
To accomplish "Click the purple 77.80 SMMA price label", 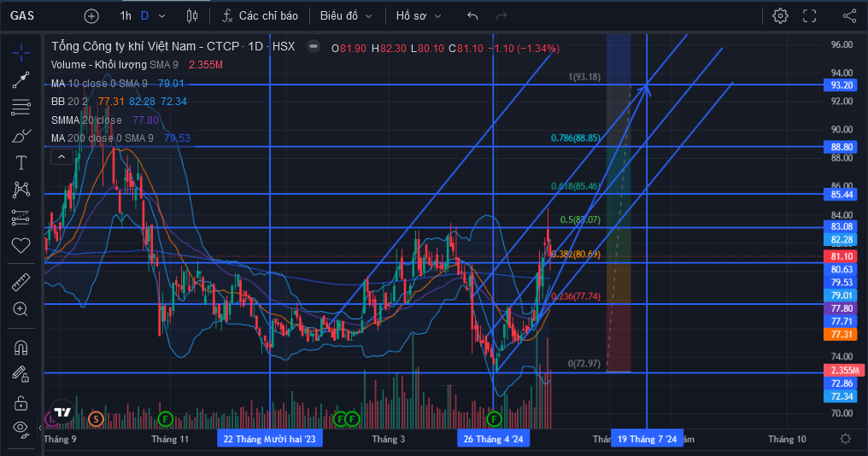I will tap(841, 308).
